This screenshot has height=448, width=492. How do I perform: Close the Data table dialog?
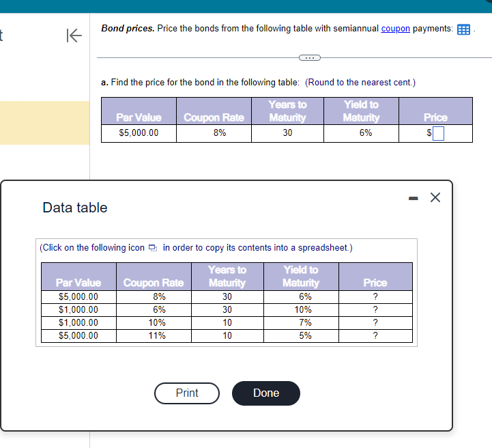click(x=435, y=197)
